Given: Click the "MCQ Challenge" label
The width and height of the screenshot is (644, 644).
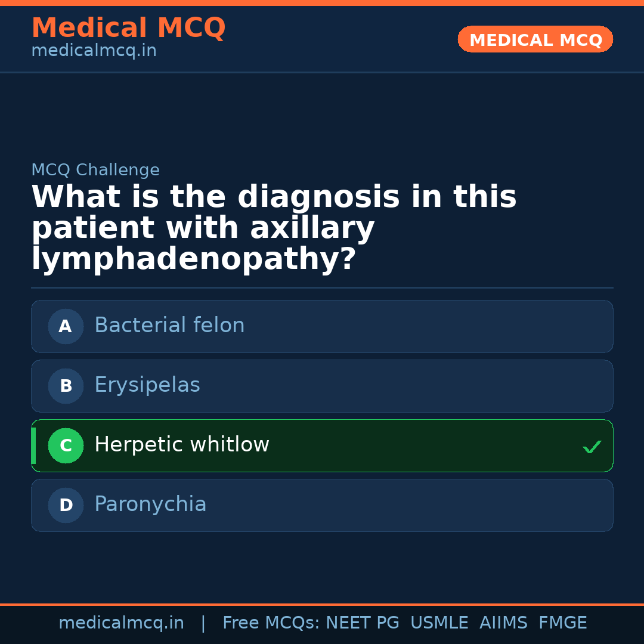Looking at the screenshot, I should (x=95, y=170).
